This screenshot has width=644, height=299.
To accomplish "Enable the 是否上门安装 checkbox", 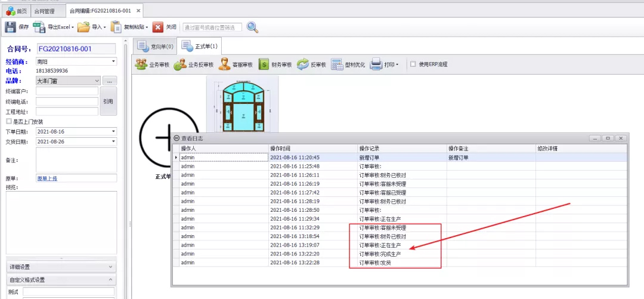I will (9, 121).
